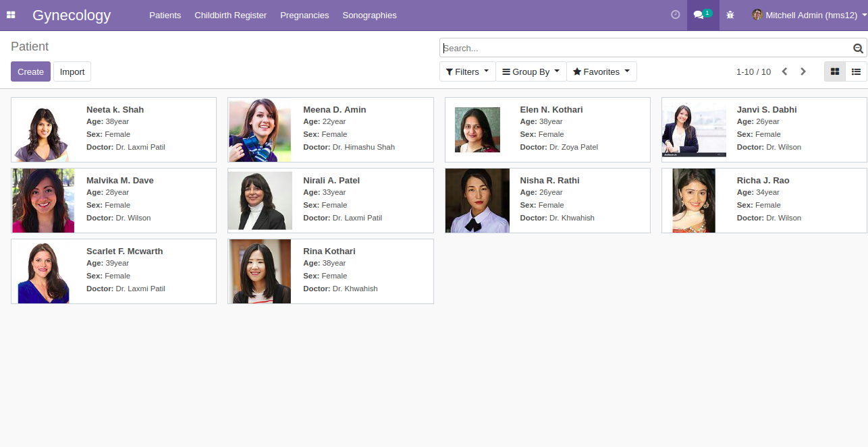Switch to kanban view
The height and width of the screenshot is (447, 868).
tap(835, 71)
